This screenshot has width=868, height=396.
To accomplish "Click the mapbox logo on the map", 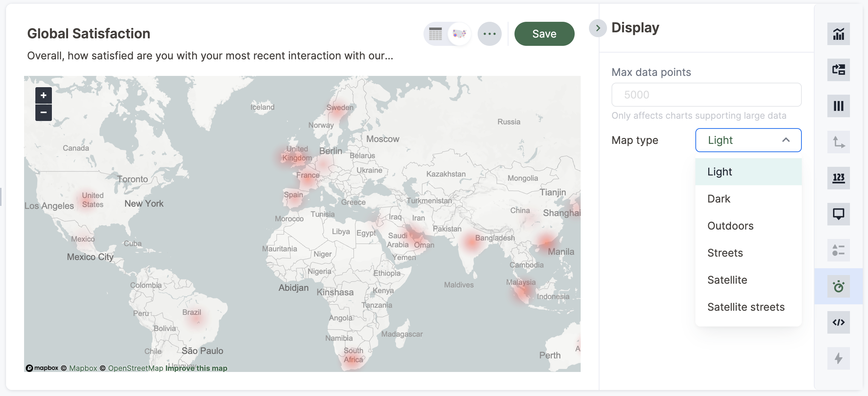I will [42, 368].
